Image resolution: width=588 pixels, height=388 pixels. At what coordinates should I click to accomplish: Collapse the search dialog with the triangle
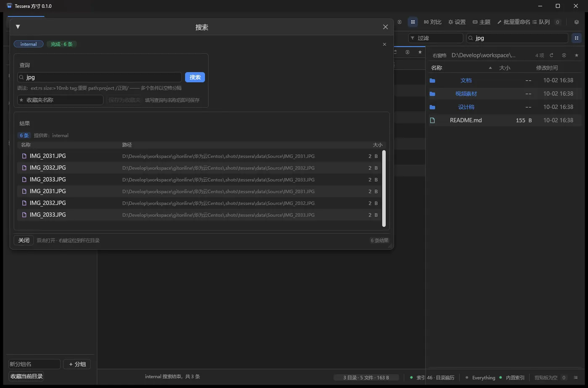coord(18,27)
